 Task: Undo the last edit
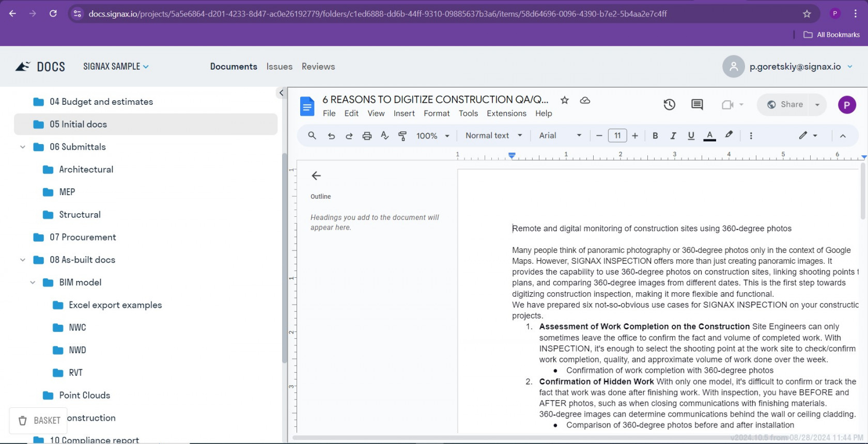tap(331, 136)
